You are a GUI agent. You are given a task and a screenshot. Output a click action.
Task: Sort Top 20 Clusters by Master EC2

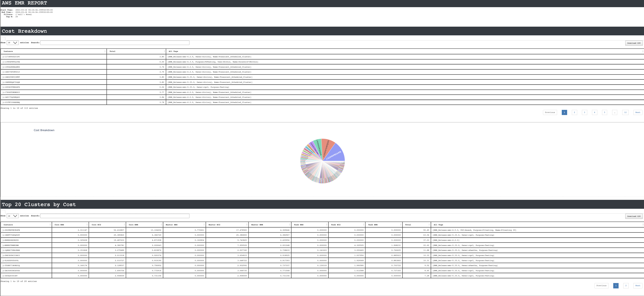coord(227,225)
